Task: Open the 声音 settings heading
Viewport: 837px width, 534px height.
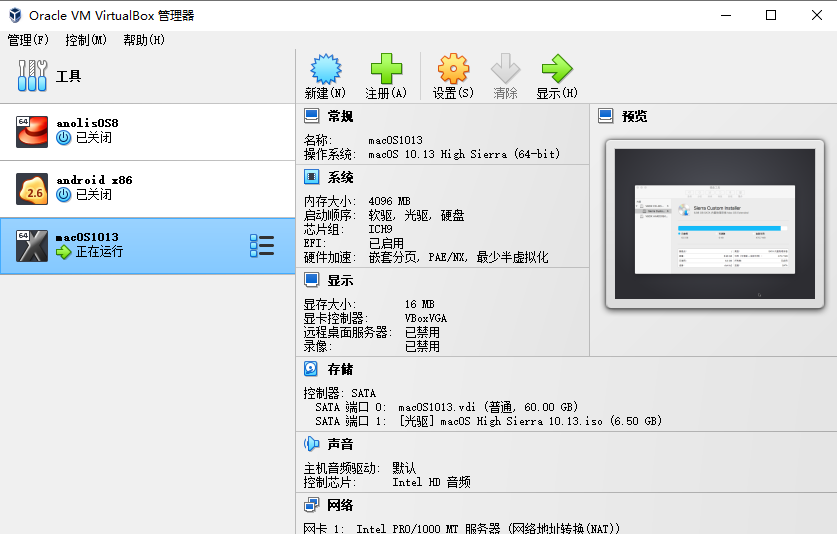Action: [341, 444]
